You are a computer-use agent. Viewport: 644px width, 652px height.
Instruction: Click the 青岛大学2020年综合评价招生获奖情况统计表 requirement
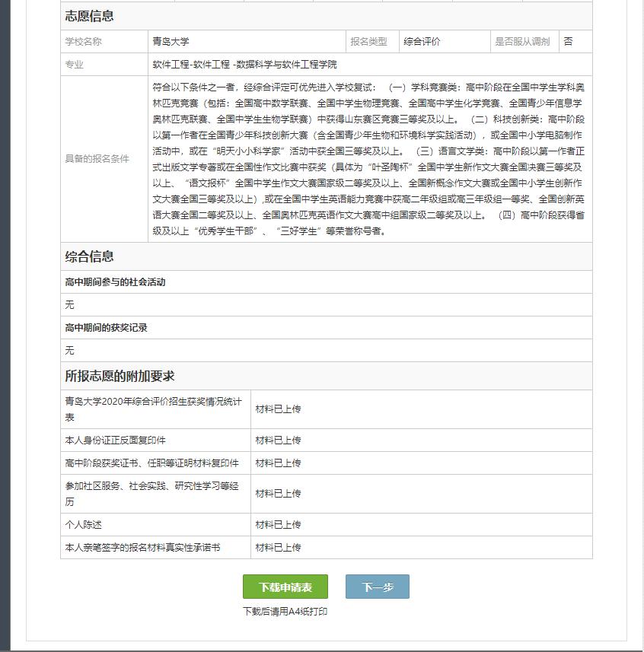click(154, 409)
